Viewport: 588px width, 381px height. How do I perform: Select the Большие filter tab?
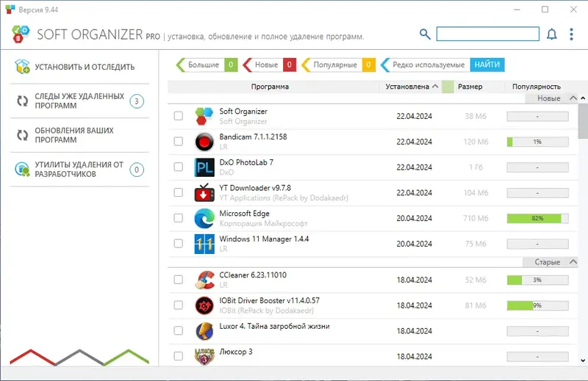[207, 65]
